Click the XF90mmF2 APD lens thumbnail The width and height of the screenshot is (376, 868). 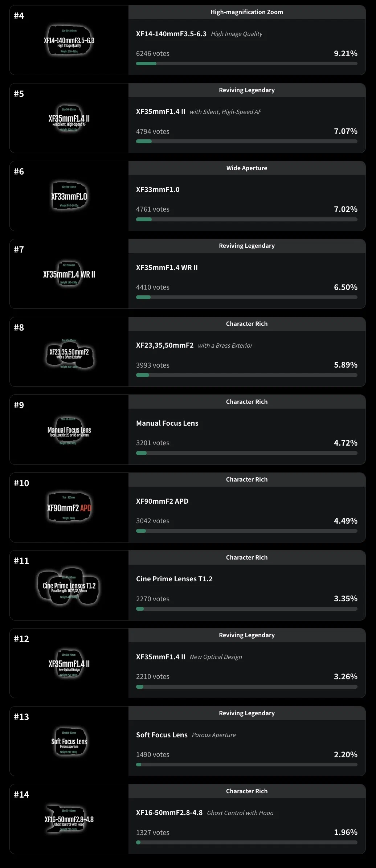[69, 508]
